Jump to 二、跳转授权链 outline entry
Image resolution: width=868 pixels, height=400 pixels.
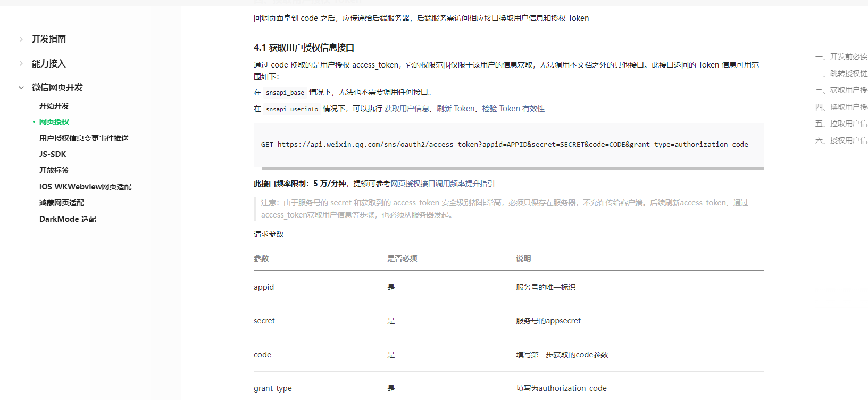tap(841, 73)
